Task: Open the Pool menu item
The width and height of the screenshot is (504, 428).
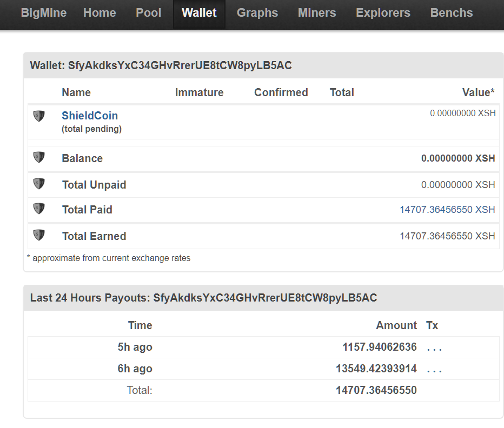Action: tap(149, 13)
